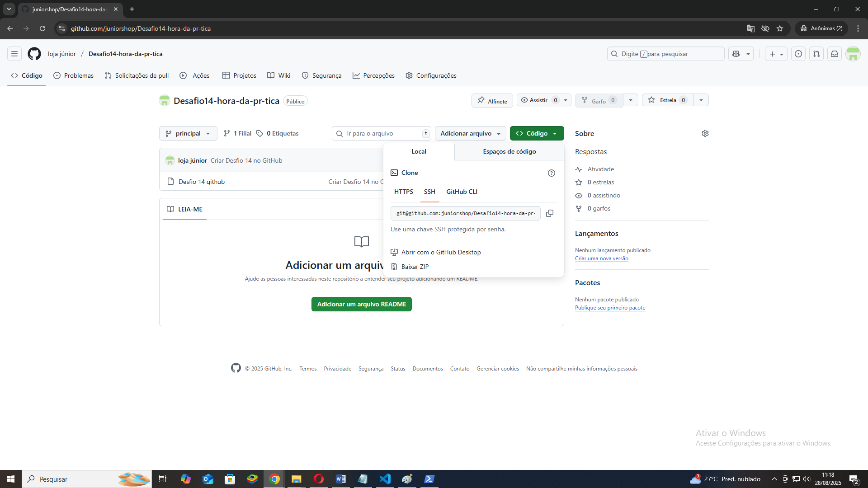Open the principal branch selector
This screenshot has height=488, width=868.
tap(188, 133)
